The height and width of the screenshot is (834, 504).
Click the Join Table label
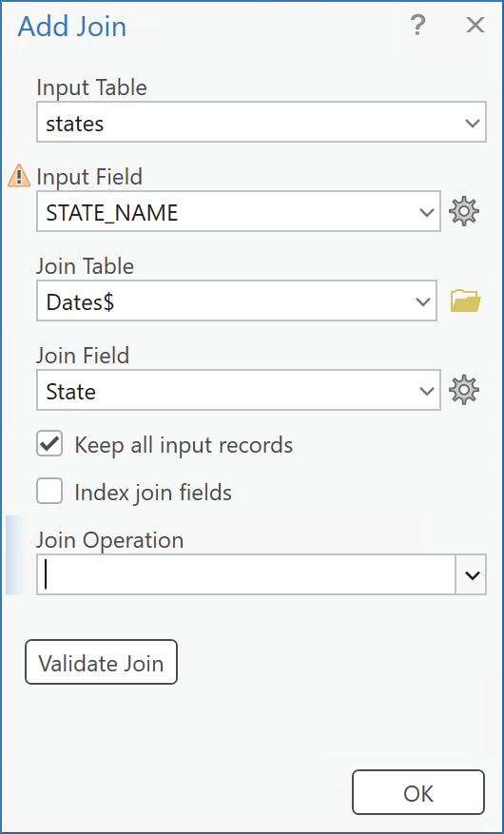pos(85,266)
